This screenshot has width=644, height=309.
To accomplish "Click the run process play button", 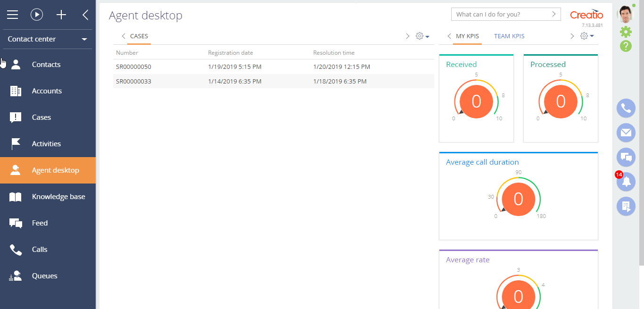I will pyautogui.click(x=37, y=15).
